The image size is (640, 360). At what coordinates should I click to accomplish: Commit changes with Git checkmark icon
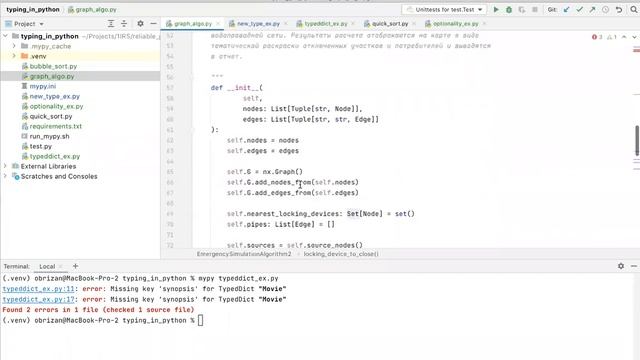(x=580, y=9)
